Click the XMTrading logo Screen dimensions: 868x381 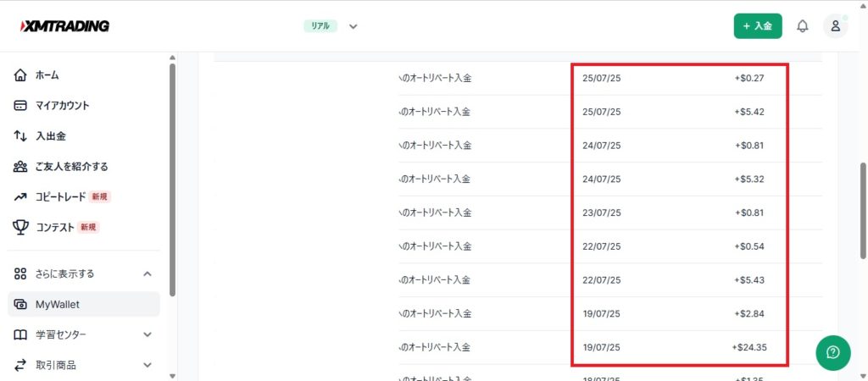pyautogui.click(x=64, y=26)
